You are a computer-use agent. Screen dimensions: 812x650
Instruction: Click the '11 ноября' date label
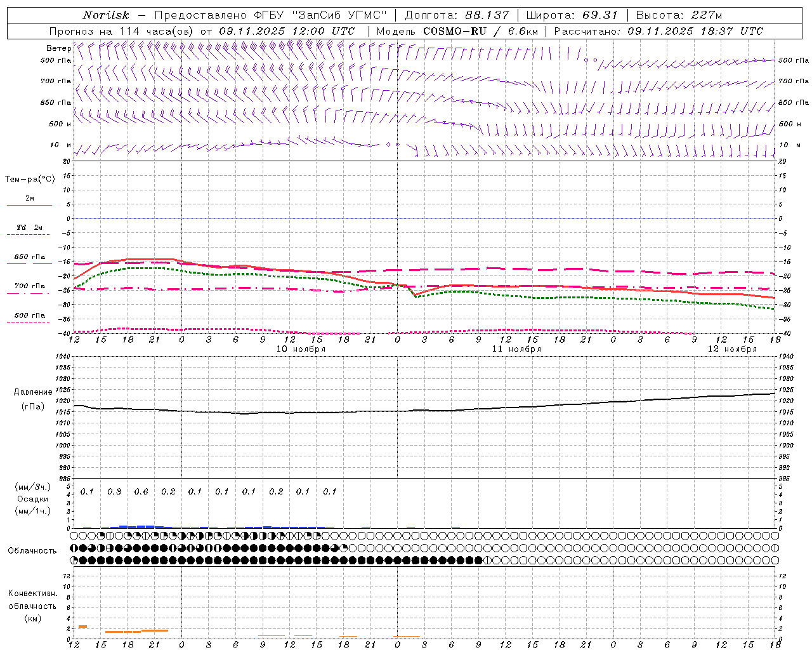[x=516, y=349]
